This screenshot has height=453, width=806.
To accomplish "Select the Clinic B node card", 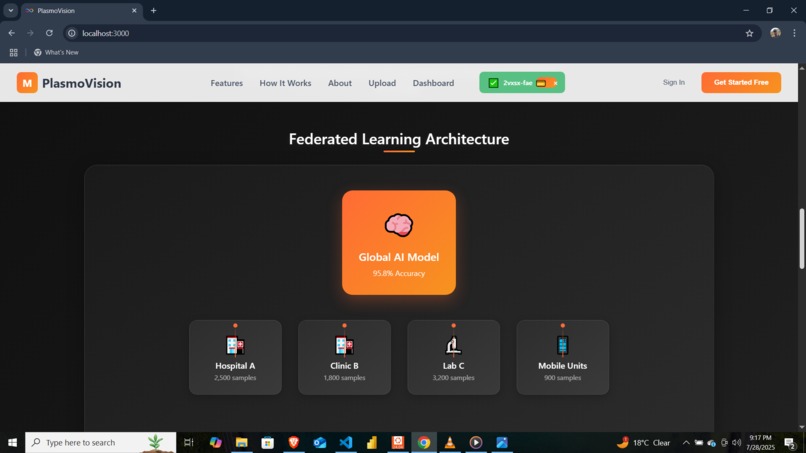I will tap(344, 357).
